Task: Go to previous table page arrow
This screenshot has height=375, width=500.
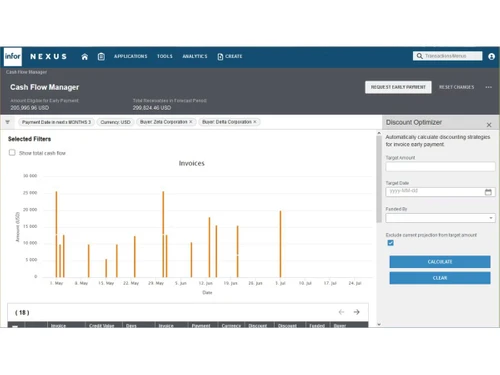Action: coord(341,312)
